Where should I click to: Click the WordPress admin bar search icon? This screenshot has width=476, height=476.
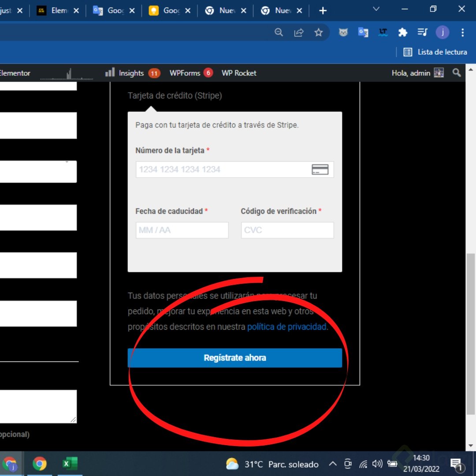pos(456,73)
